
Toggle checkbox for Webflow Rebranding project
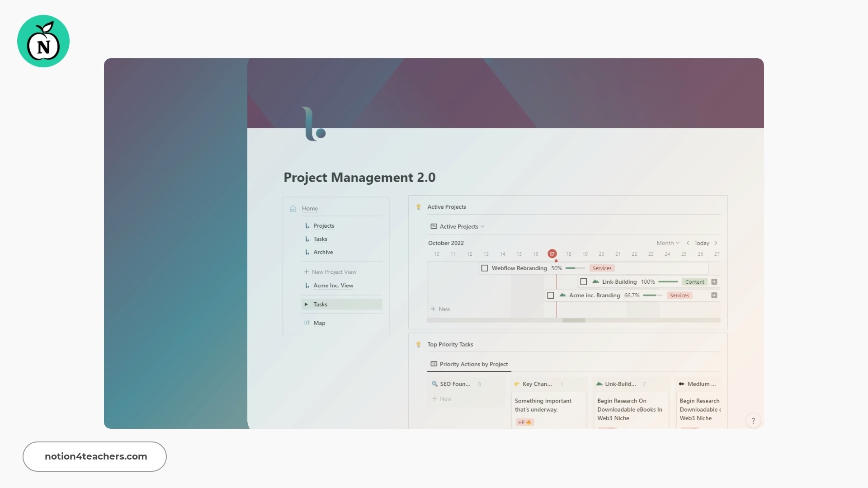(485, 267)
